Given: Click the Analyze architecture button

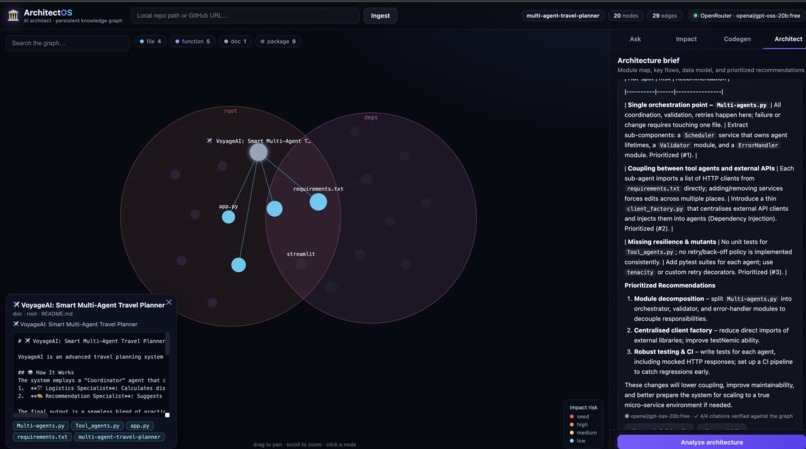Looking at the screenshot, I should (711, 442).
